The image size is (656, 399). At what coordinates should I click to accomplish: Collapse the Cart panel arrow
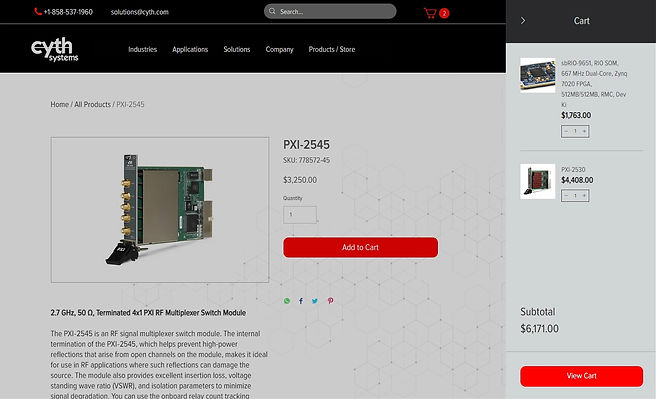click(523, 20)
